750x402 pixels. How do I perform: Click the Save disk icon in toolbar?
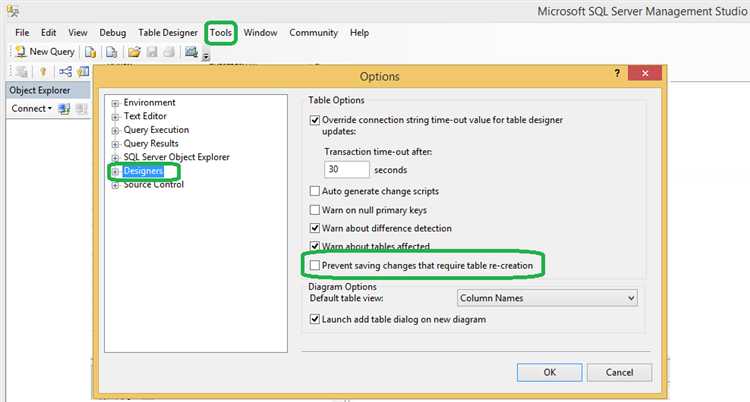coord(151,52)
